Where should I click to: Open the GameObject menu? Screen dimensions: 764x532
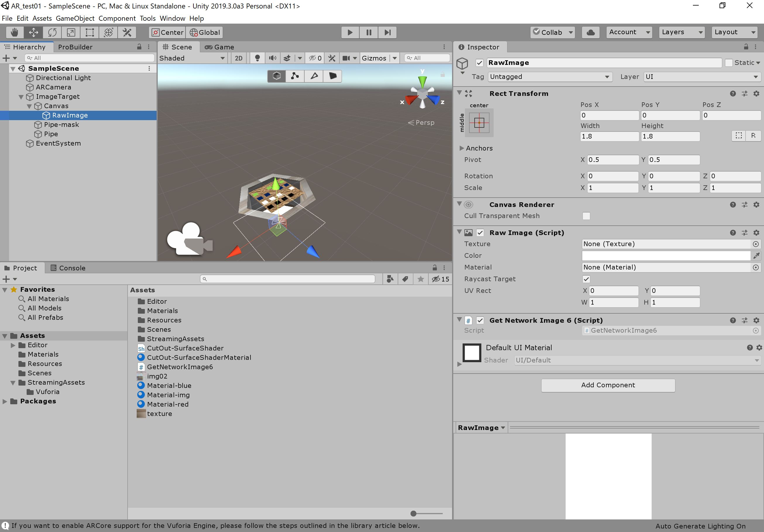click(75, 18)
